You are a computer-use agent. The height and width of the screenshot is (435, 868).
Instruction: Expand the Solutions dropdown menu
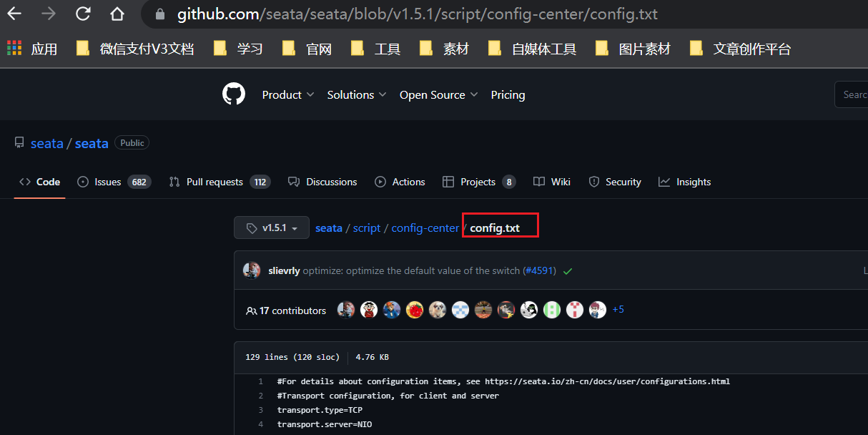tap(357, 94)
